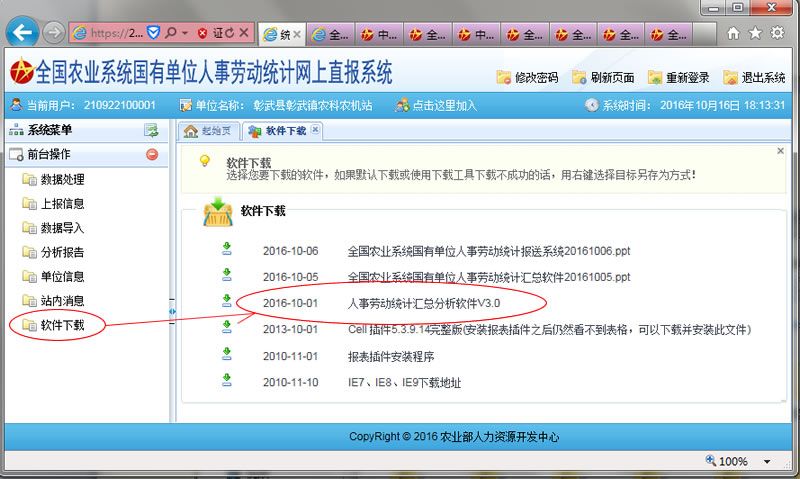The width and height of the screenshot is (800, 479).
Task: Click the browser back arrow button
Action: pyautogui.click(x=23, y=33)
